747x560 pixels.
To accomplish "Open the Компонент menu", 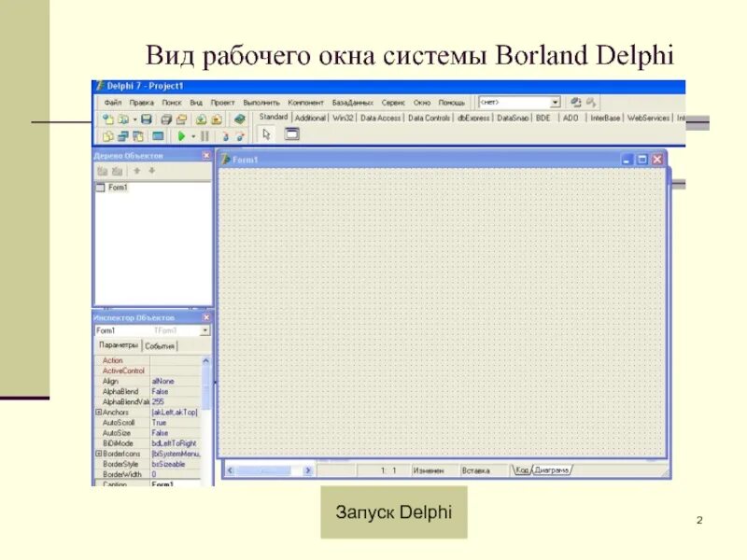I will pos(305,103).
